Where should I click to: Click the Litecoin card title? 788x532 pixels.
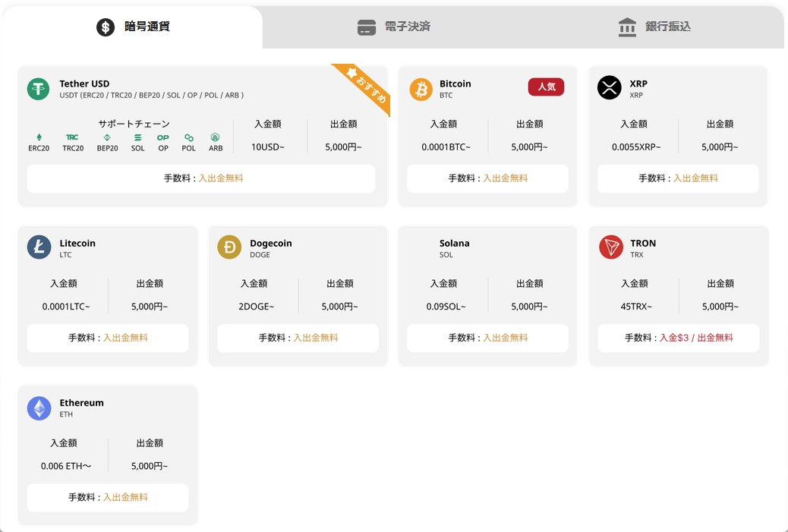tap(77, 243)
